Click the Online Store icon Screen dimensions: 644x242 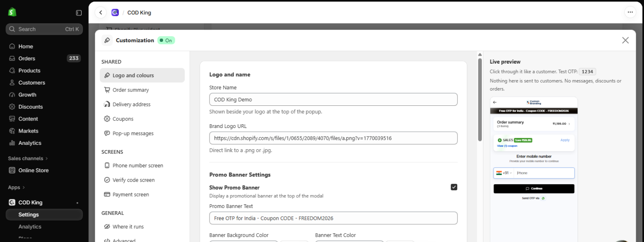(12, 170)
